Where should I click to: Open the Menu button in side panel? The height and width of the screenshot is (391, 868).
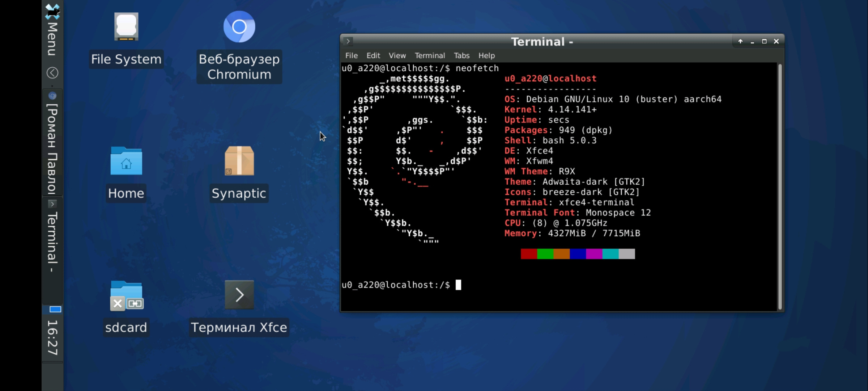(52, 31)
